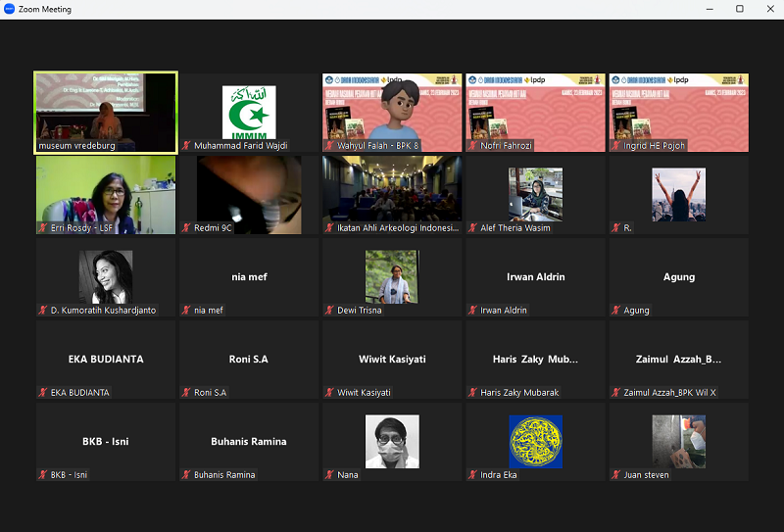Click muted mic icon beside Zaimul Azzah_BPK Wil X
Viewport: 784px width, 532px height.
(x=616, y=393)
